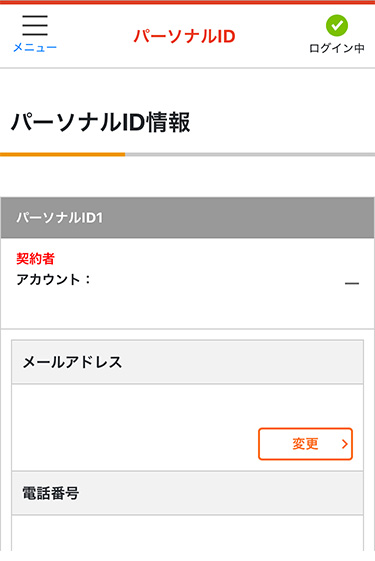The width and height of the screenshot is (375, 561).
Task: Click the orange progress bar segment
Action: 63,155
